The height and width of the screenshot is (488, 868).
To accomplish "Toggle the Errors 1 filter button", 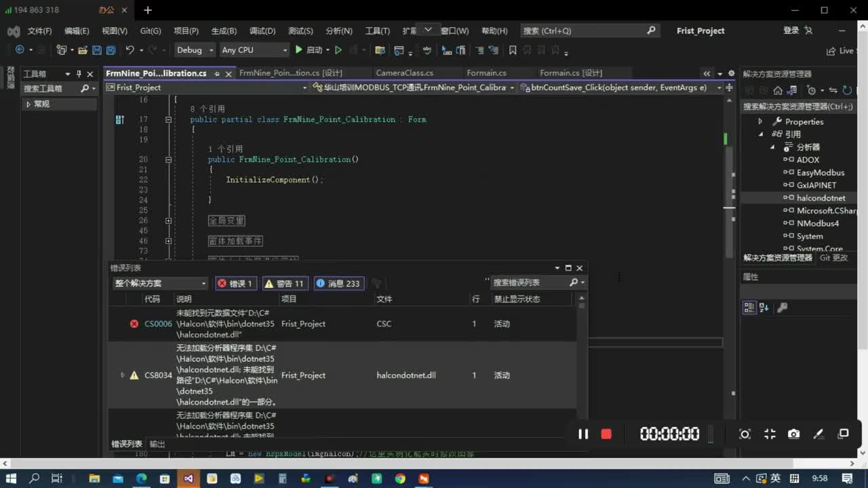I will point(235,283).
